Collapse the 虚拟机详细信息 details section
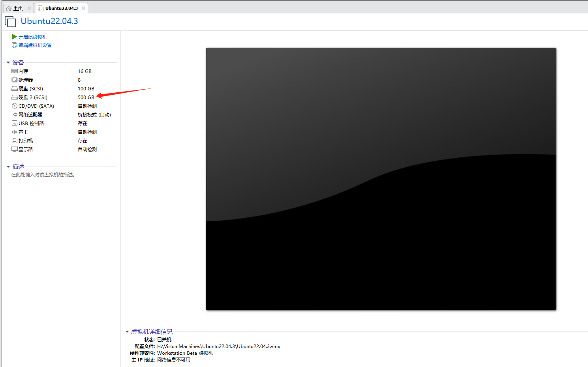This screenshot has width=588, height=367. coord(127,332)
